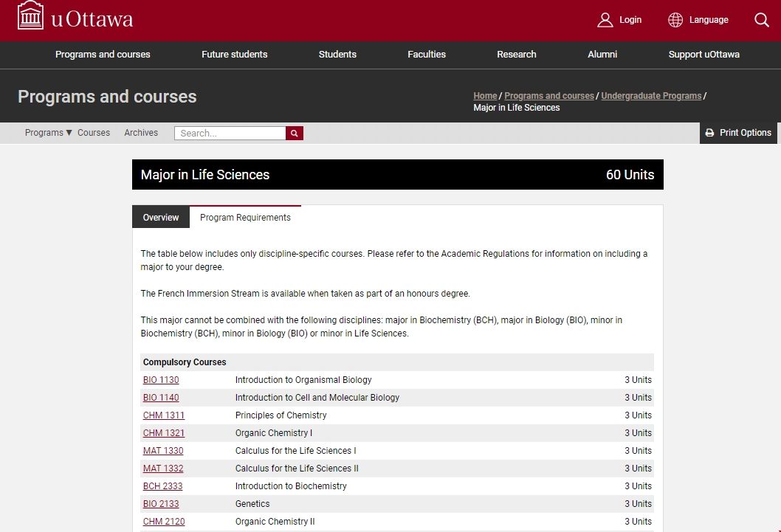This screenshot has height=532, width=781.
Task: Click the Print Options button
Action: pyautogui.click(x=738, y=133)
